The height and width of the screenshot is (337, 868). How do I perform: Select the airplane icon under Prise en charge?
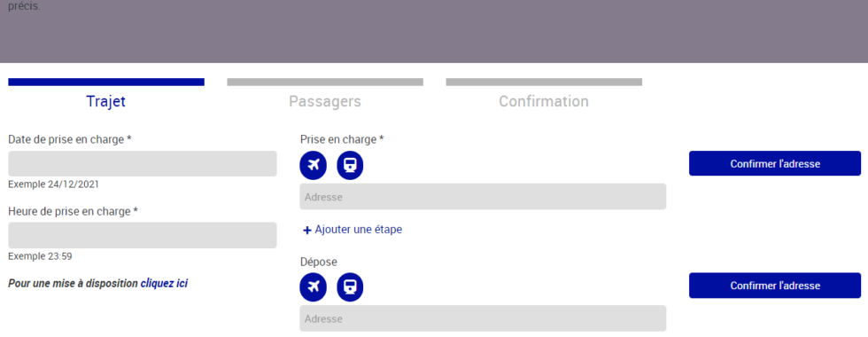tap(314, 165)
